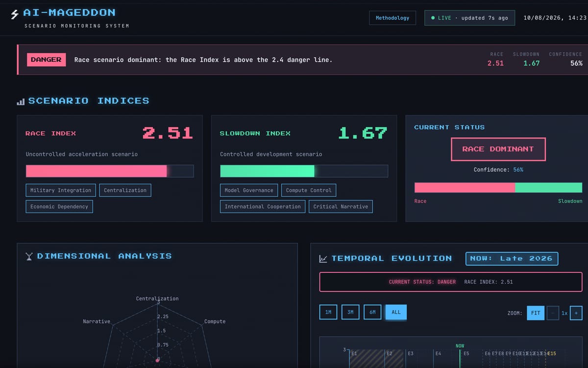The width and height of the screenshot is (588, 368).
Task: Click the AI-MAGEDDON title
Action: pyautogui.click(x=70, y=13)
